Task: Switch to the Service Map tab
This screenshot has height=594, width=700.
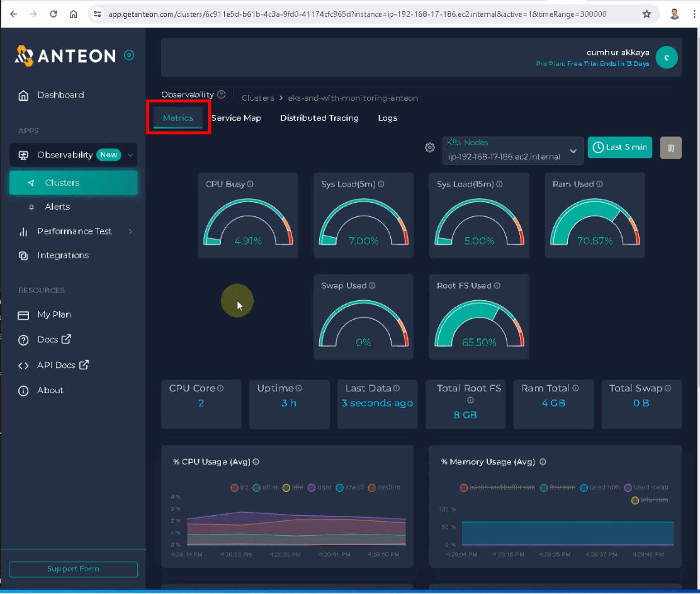Action: pos(236,118)
